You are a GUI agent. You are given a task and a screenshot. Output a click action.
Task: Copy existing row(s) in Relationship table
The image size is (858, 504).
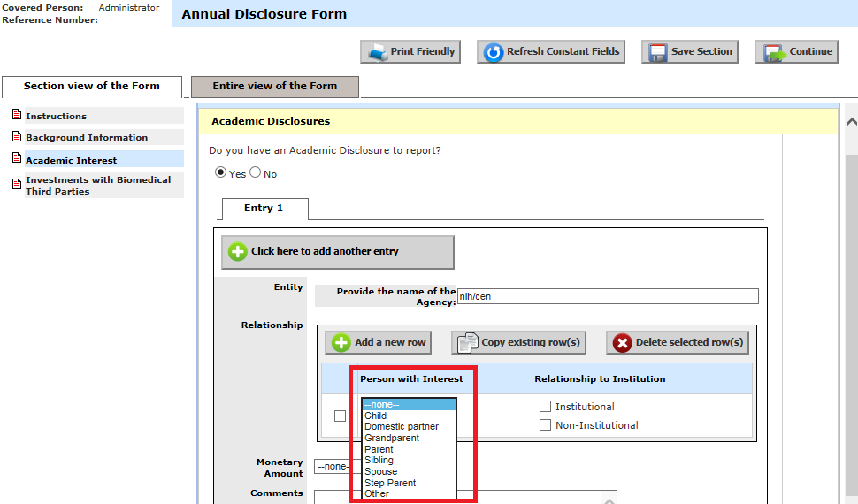pyautogui.click(x=518, y=342)
